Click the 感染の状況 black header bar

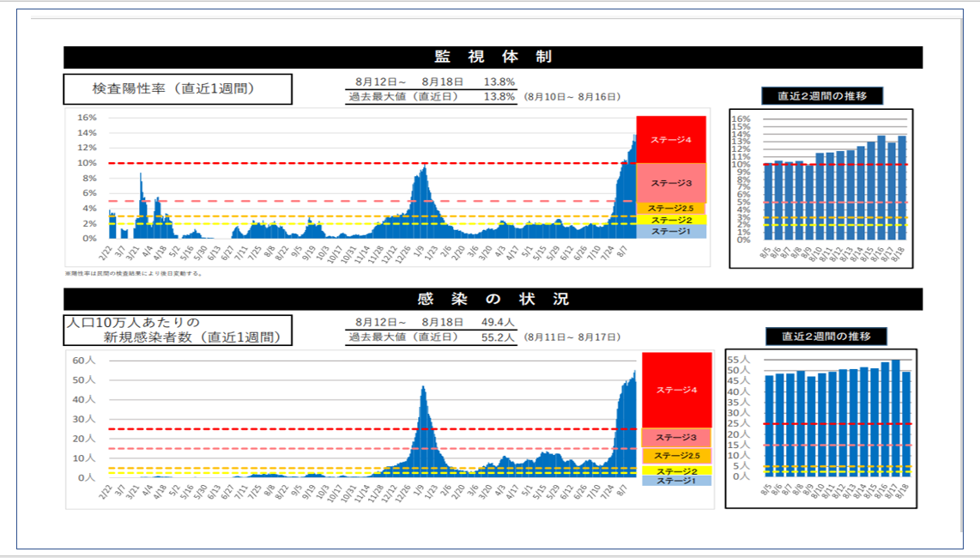pyautogui.click(x=493, y=299)
